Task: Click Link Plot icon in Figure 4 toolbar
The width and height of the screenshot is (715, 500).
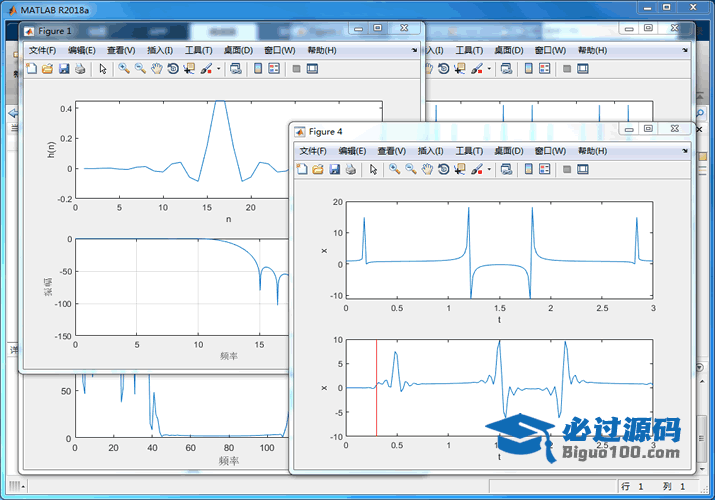Action: [506, 170]
